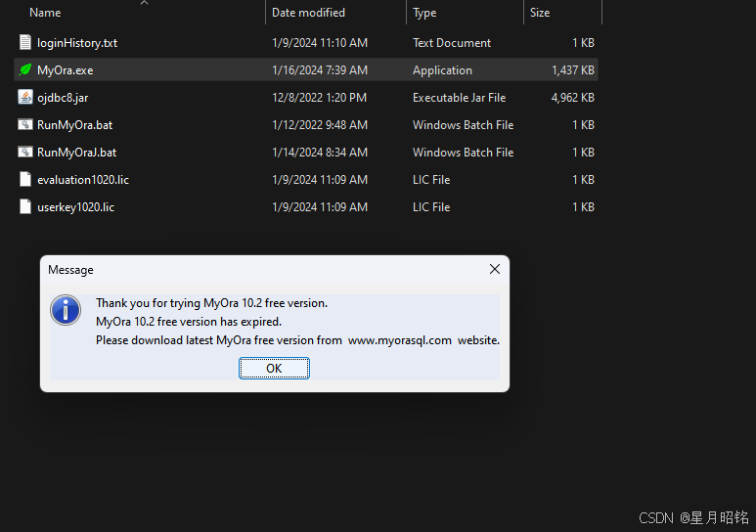The height and width of the screenshot is (532, 756).
Task: Select the RunMyOraJ.bat file name
Action: pos(76,153)
